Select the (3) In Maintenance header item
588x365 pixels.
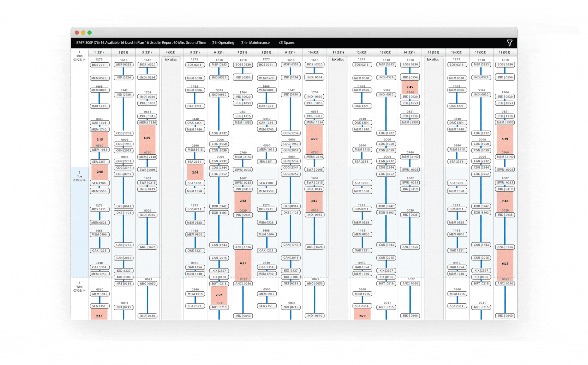(255, 43)
